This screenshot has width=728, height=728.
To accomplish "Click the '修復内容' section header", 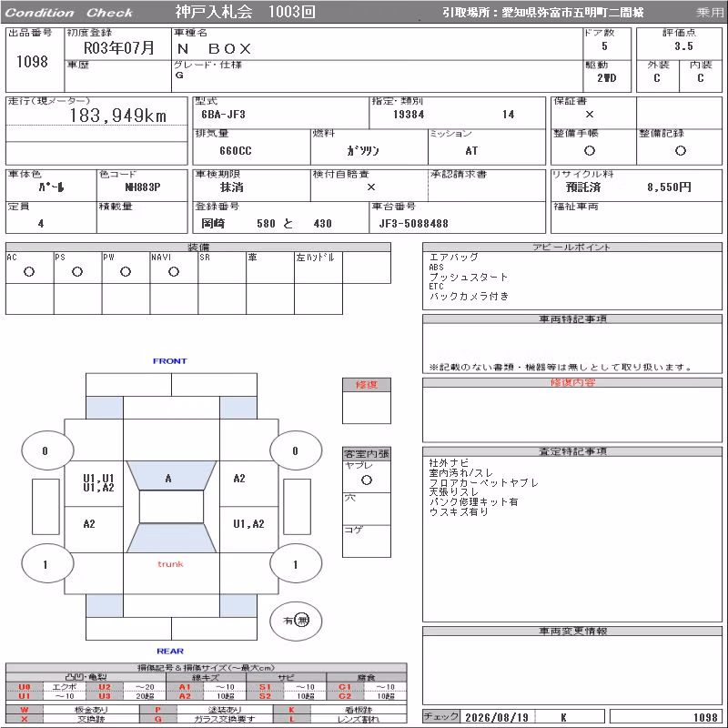I will [x=572, y=382].
